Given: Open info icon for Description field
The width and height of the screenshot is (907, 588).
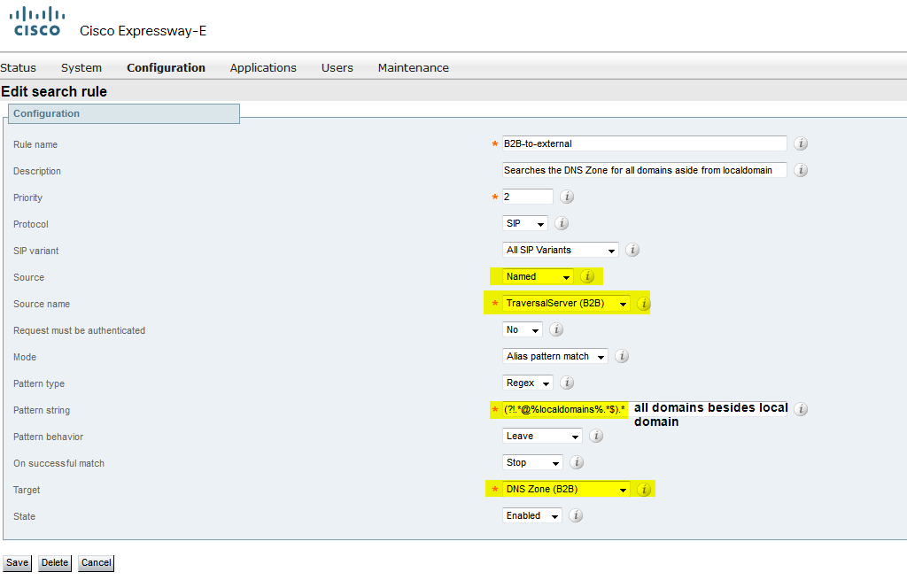Looking at the screenshot, I should pyautogui.click(x=801, y=170).
